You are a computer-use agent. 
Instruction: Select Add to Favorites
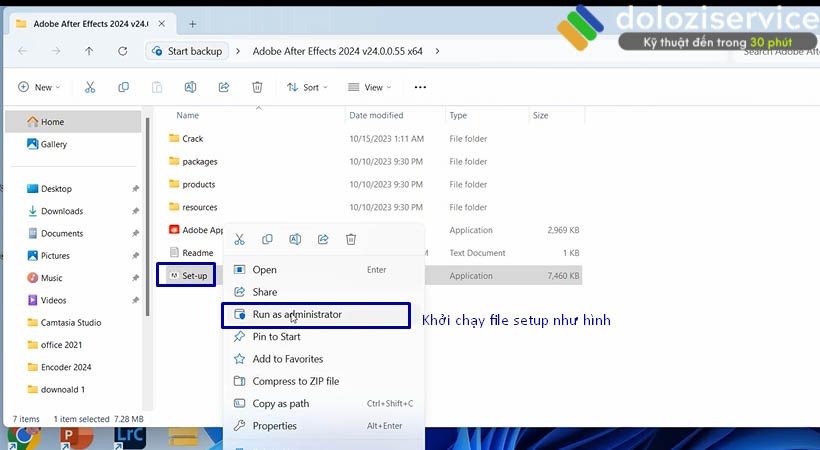(x=323, y=359)
